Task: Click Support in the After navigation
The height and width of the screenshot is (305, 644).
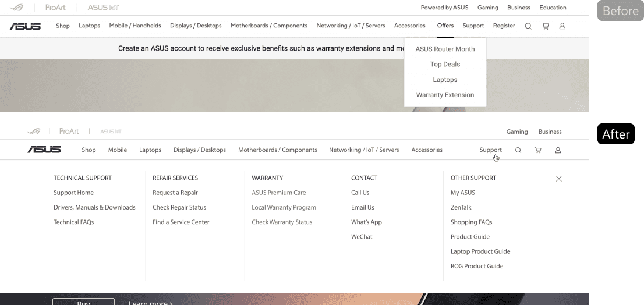Action: [x=491, y=150]
